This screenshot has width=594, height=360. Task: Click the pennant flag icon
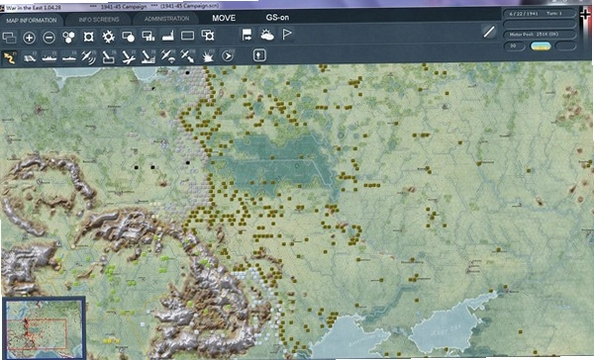coord(287,34)
